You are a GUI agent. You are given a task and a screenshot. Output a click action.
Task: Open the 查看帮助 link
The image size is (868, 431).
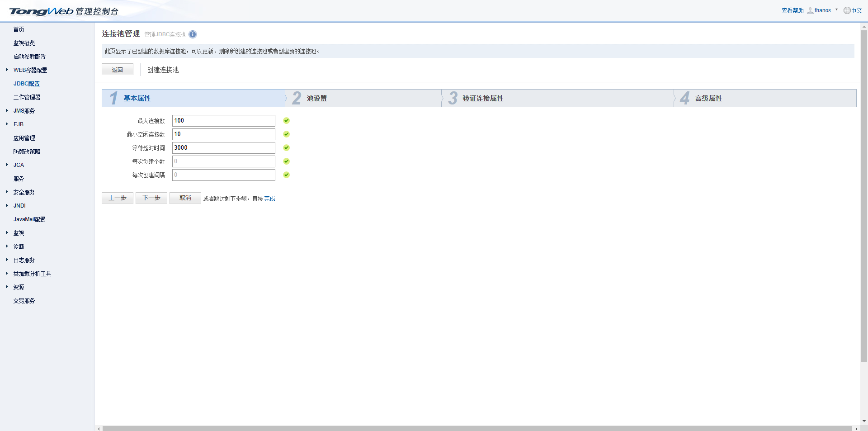pos(793,10)
